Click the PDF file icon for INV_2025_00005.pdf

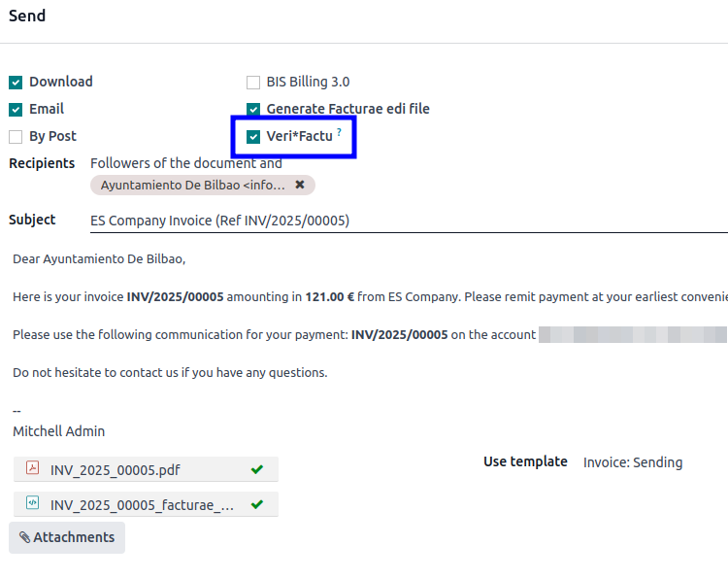32,470
